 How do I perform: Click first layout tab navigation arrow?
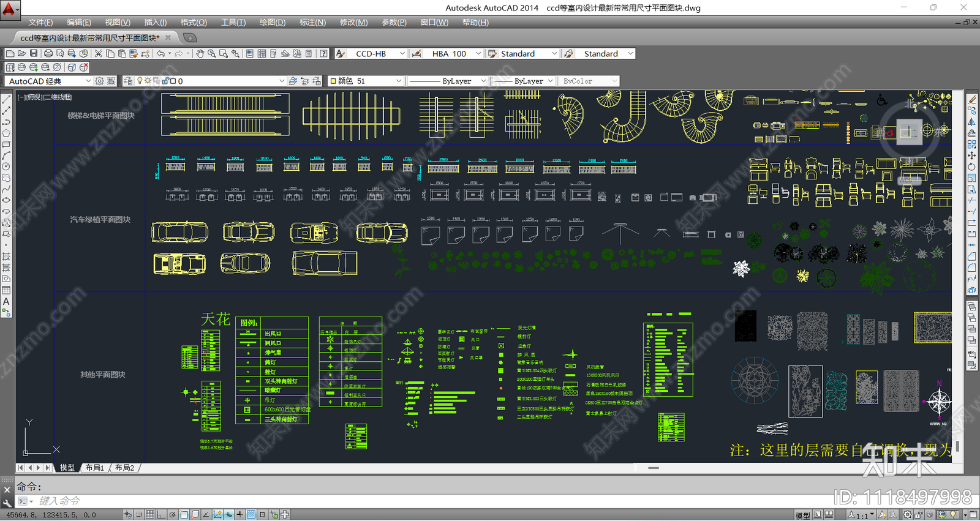coord(21,468)
